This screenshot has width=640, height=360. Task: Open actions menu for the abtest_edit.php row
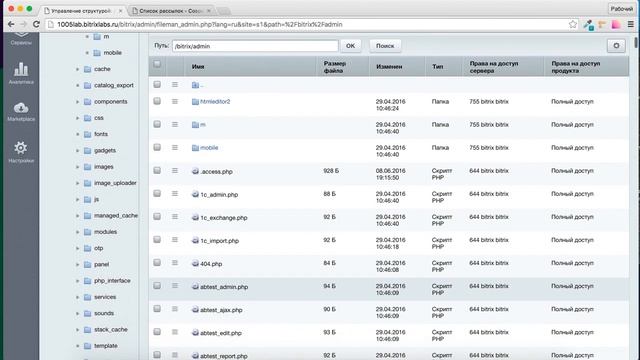point(175,332)
